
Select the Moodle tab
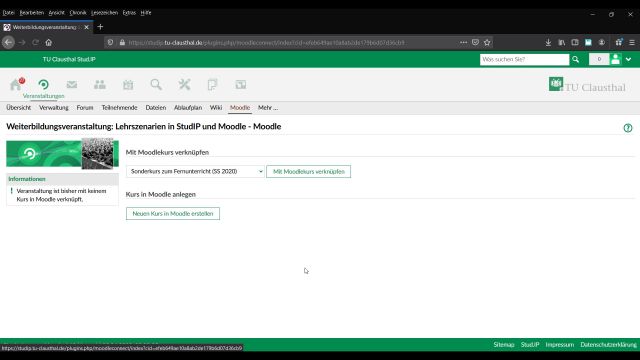coord(240,108)
